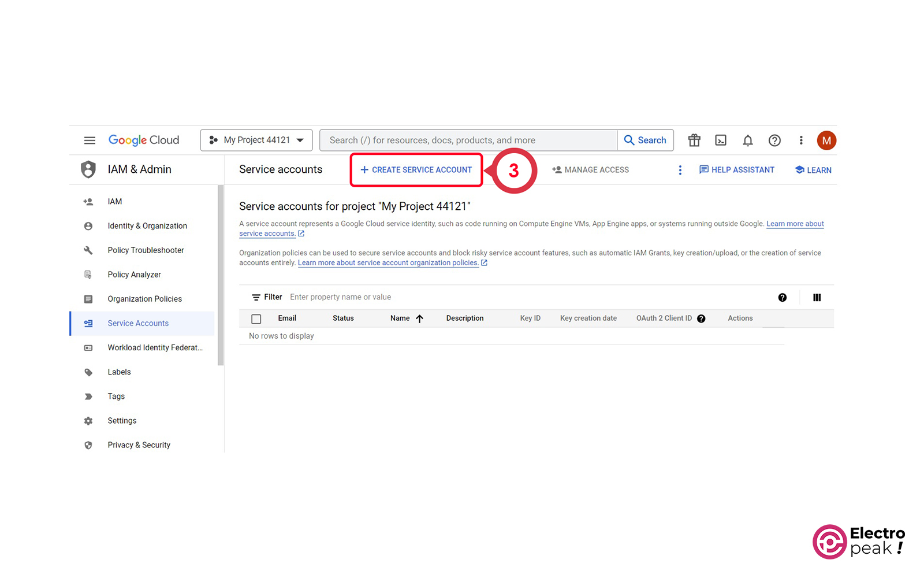Click the Tags arrow-shaped icon

click(x=88, y=397)
